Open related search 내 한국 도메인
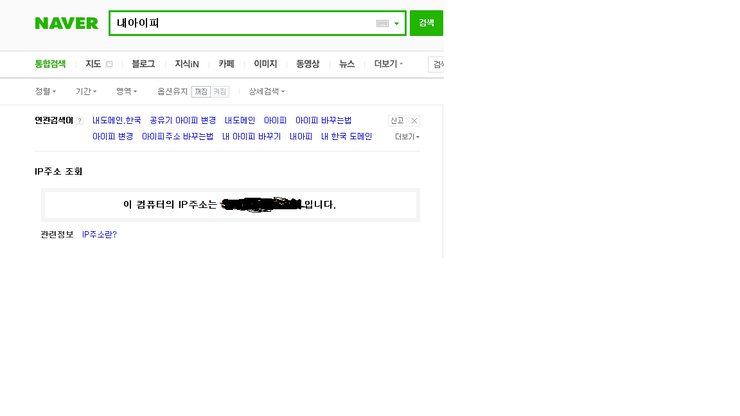This screenshot has width=740, height=416. (346, 137)
